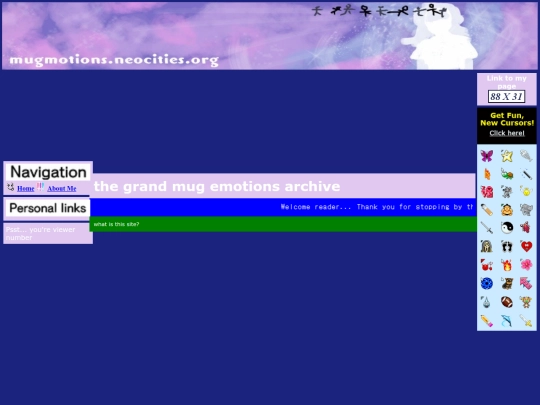Pick the black footprints cursor
This screenshot has height=405, width=540.
click(507, 246)
